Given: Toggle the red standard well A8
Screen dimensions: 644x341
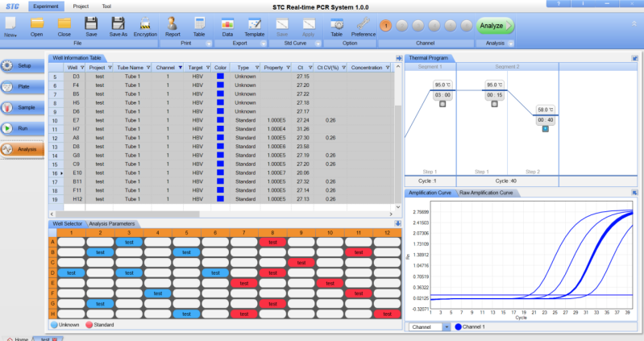Looking at the screenshot, I should click(272, 242).
